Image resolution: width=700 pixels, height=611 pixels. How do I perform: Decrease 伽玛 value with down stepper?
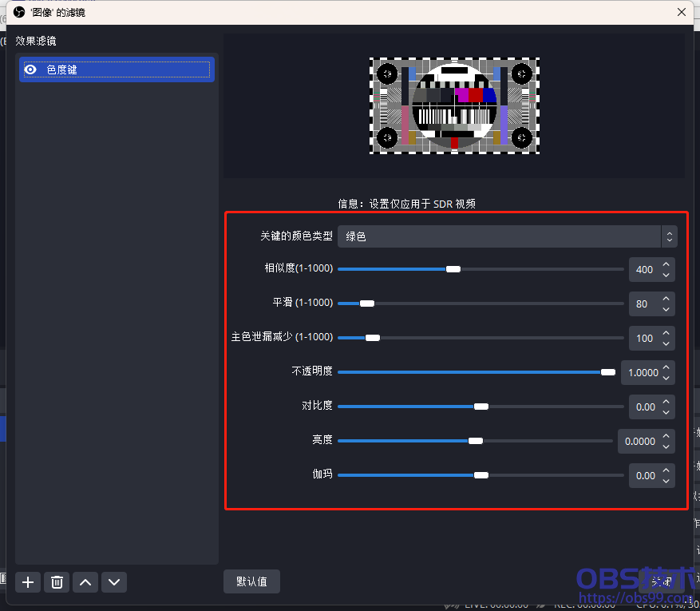pyautogui.click(x=666, y=482)
